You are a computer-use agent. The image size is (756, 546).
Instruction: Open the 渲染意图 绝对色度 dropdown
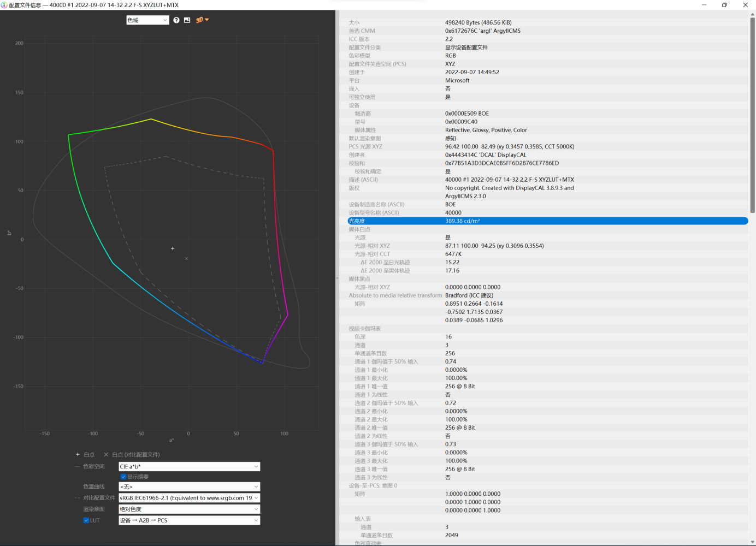(189, 509)
